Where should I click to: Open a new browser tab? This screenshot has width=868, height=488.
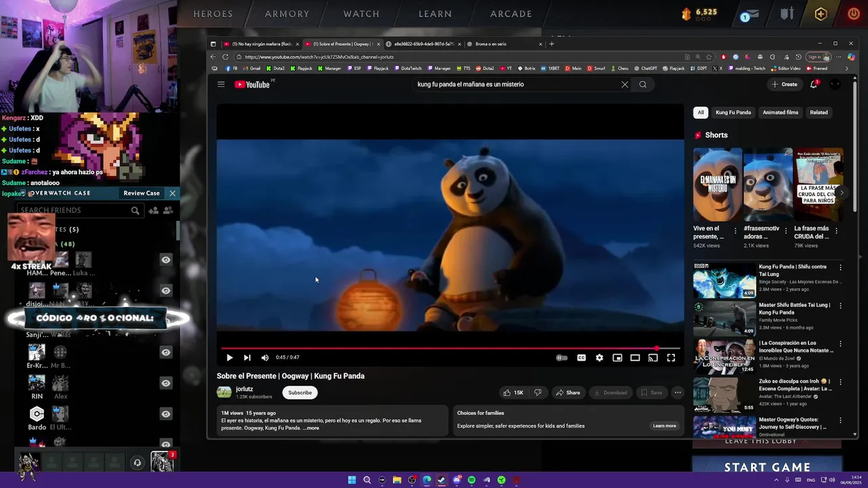coord(551,44)
